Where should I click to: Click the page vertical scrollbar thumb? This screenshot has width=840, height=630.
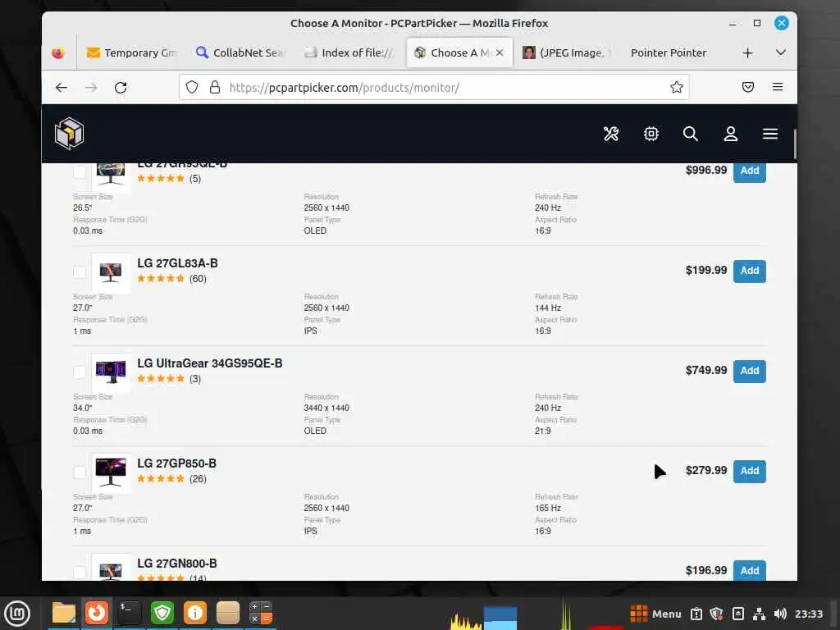(x=794, y=144)
